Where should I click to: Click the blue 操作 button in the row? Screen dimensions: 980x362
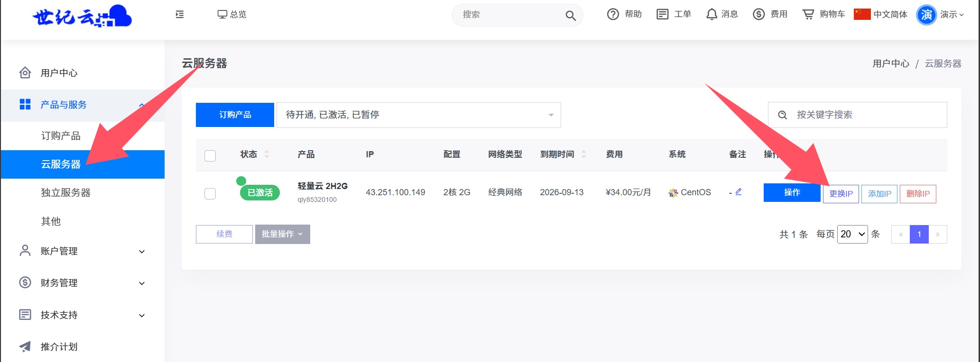pyautogui.click(x=792, y=192)
